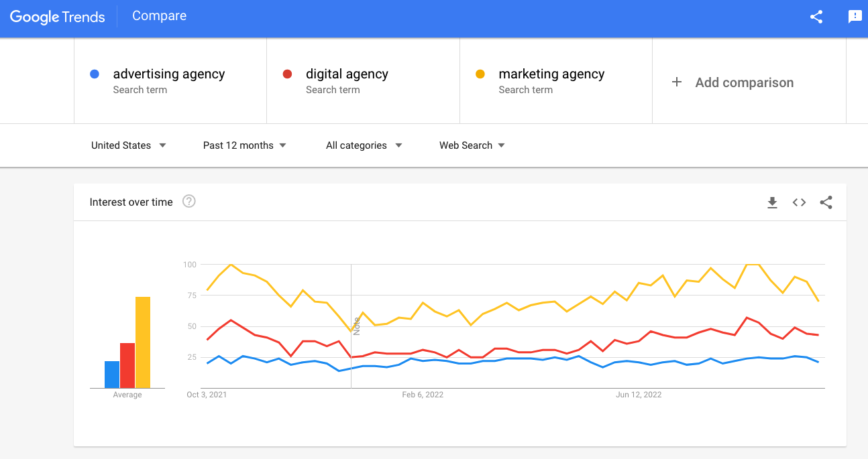The width and height of the screenshot is (868, 459).
Task: Click the Google Trends logo
Action: point(58,17)
